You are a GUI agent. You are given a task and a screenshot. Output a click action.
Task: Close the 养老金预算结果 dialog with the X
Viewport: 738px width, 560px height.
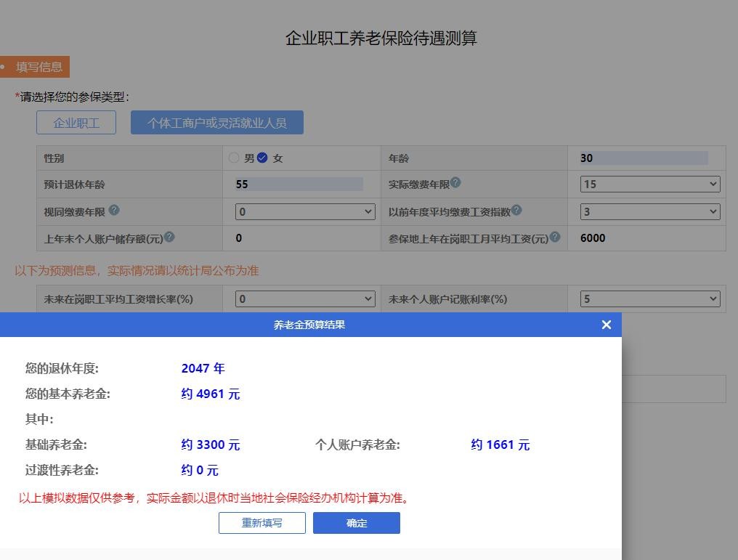click(607, 325)
